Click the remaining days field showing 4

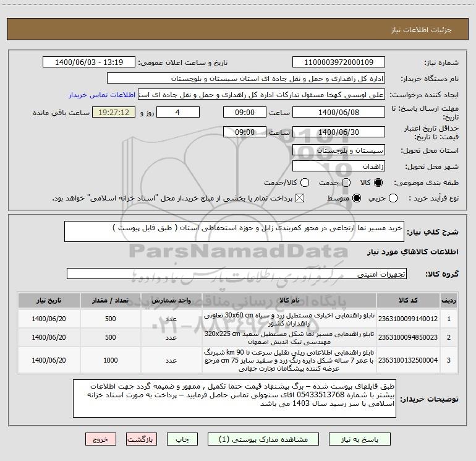178,112
